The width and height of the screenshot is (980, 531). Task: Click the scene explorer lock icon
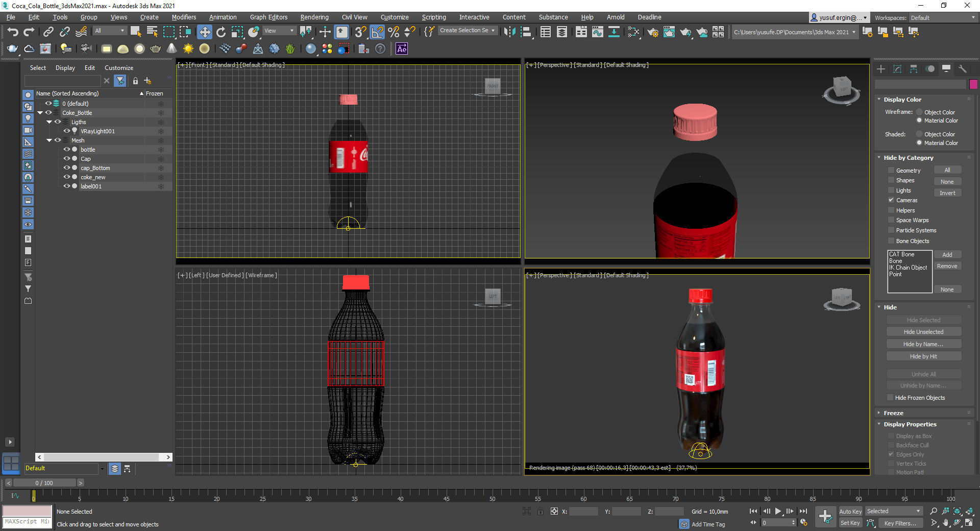coord(135,81)
